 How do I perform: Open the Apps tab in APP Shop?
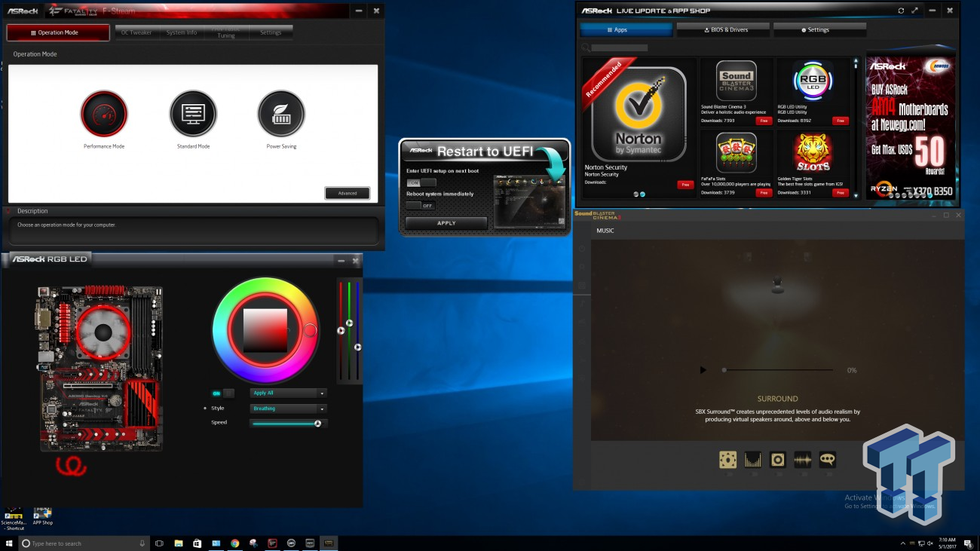click(626, 29)
